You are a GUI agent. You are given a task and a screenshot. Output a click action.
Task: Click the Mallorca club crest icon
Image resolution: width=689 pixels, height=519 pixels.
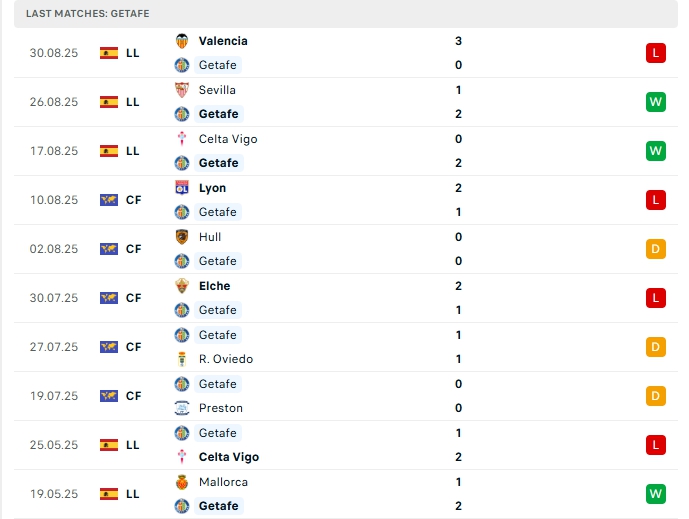point(182,482)
